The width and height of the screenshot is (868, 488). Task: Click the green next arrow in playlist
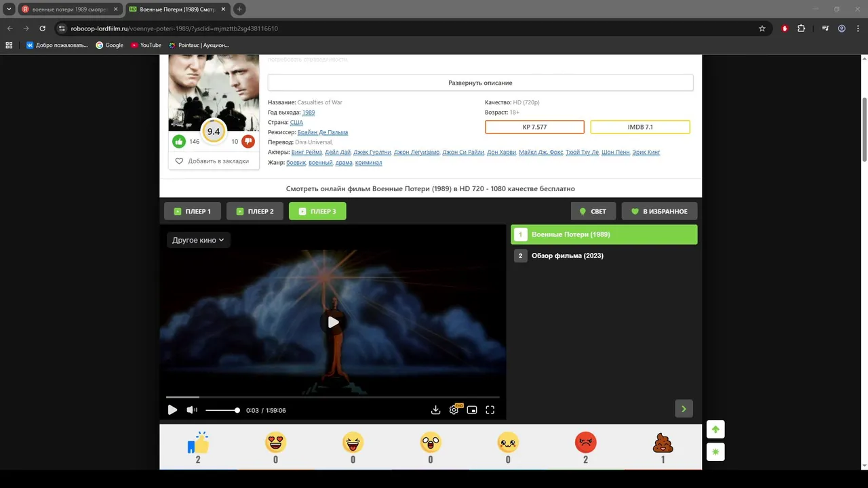pyautogui.click(x=684, y=409)
